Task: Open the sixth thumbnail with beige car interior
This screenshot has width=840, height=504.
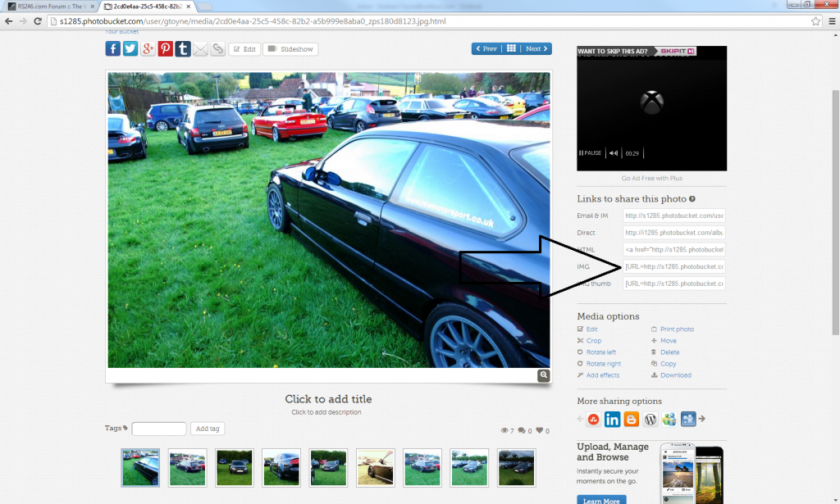Action: point(376,468)
